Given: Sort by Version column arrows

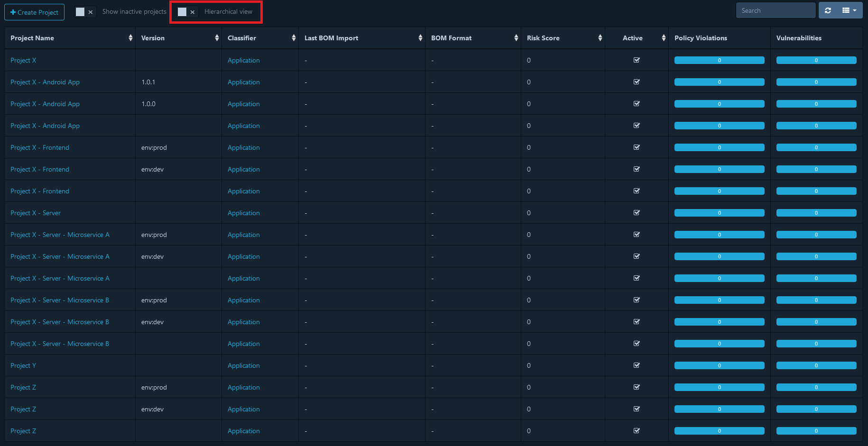Looking at the screenshot, I should pos(217,38).
